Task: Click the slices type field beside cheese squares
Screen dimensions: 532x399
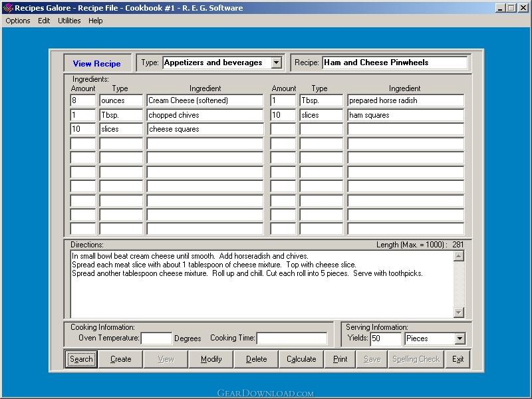Action: click(121, 129)
